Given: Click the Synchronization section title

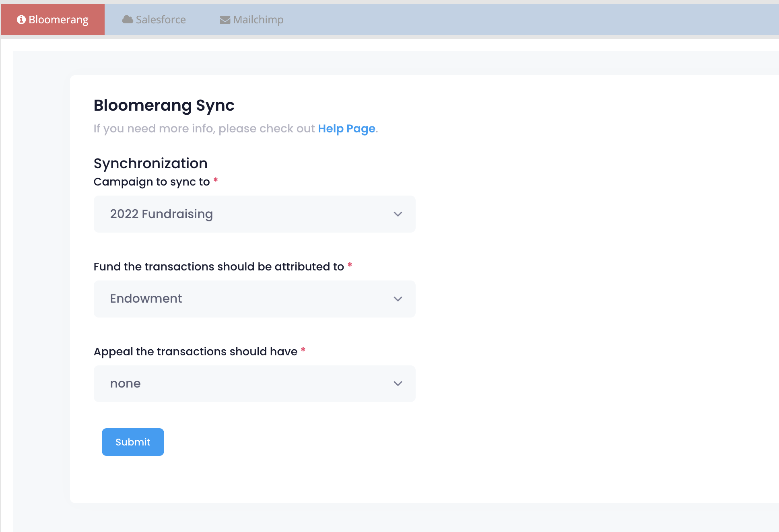Looking at the screenshot, I should coord(150,163).
